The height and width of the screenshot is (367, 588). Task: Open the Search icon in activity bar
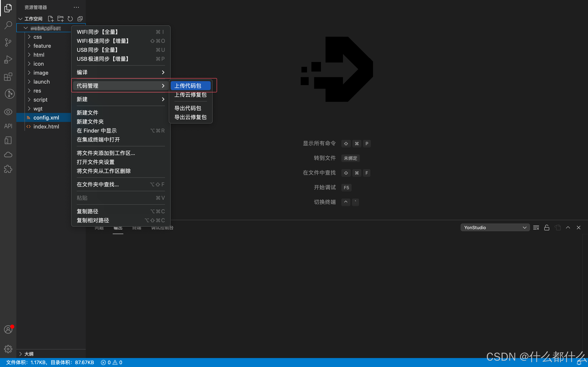(x=8, y=25)
